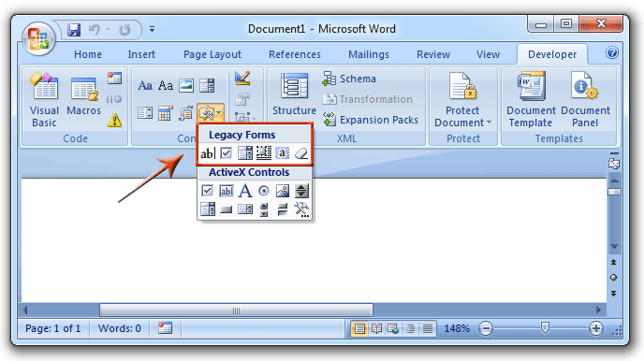Viewport: 644px width, 361px height.
Task: Expand the Protect Document dropdown
Action: point(462,99)
